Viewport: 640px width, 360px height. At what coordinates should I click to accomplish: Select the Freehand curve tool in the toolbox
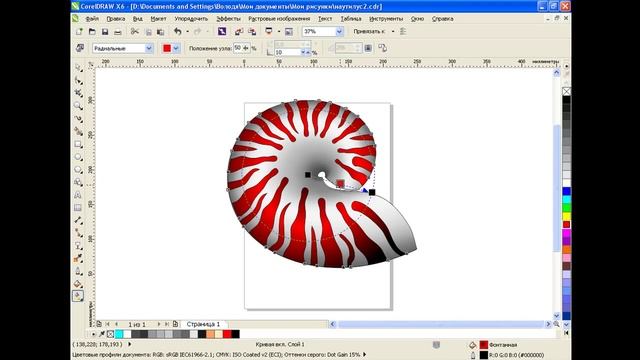point(78,118)
